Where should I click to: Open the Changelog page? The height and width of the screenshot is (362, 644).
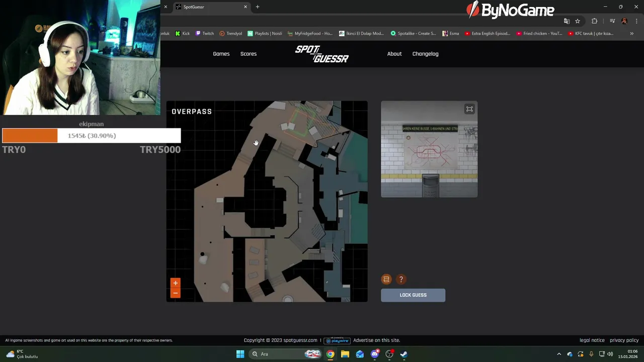pos(426,54)
